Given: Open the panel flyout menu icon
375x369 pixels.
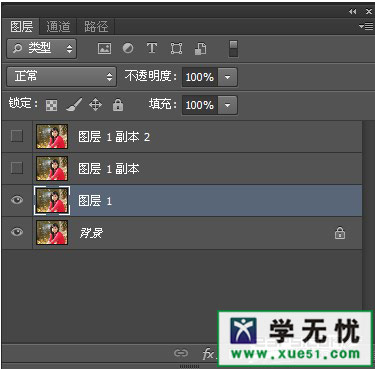Looking at the screenshot, I should [366, 26].
